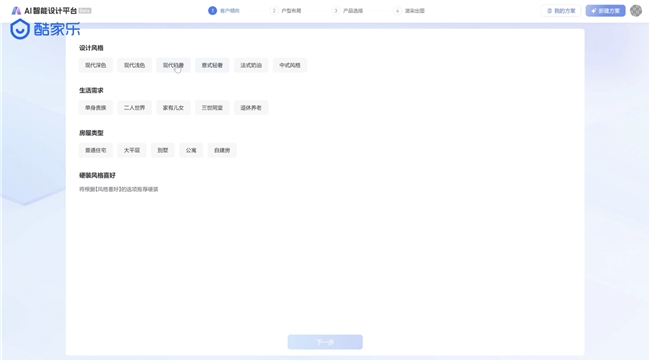This screenshot has height=361, width=650.
Task: Click the step 2 户型布局 number circle
Action: click(x=274, y=11)
